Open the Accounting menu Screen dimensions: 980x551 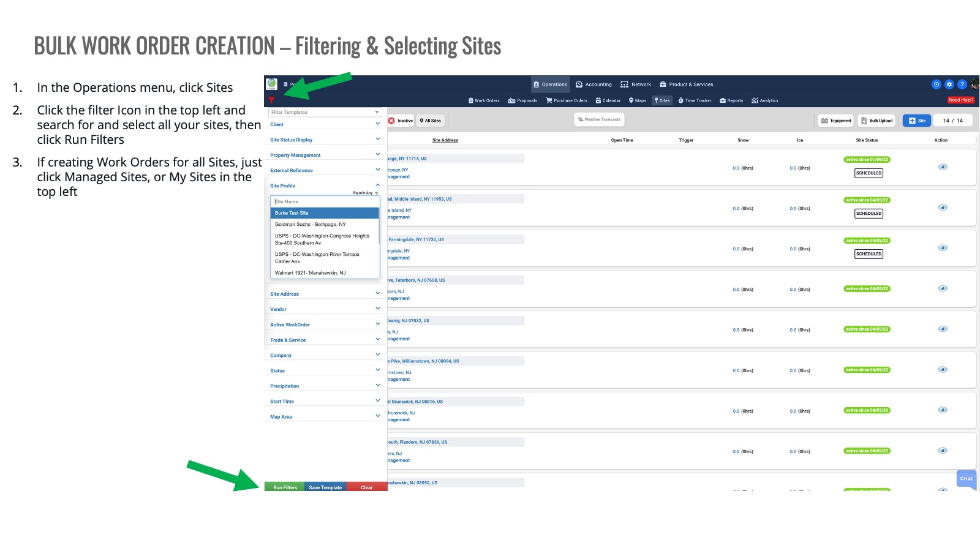[594, 84]
